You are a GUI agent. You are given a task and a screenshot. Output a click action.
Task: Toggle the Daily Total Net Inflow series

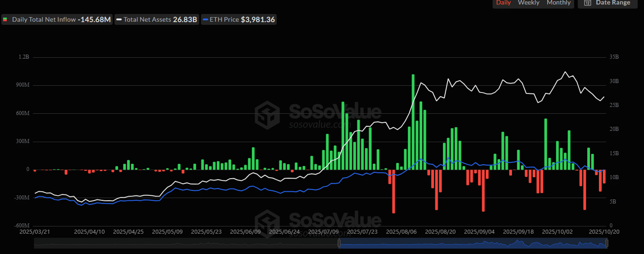pos(57,20)
